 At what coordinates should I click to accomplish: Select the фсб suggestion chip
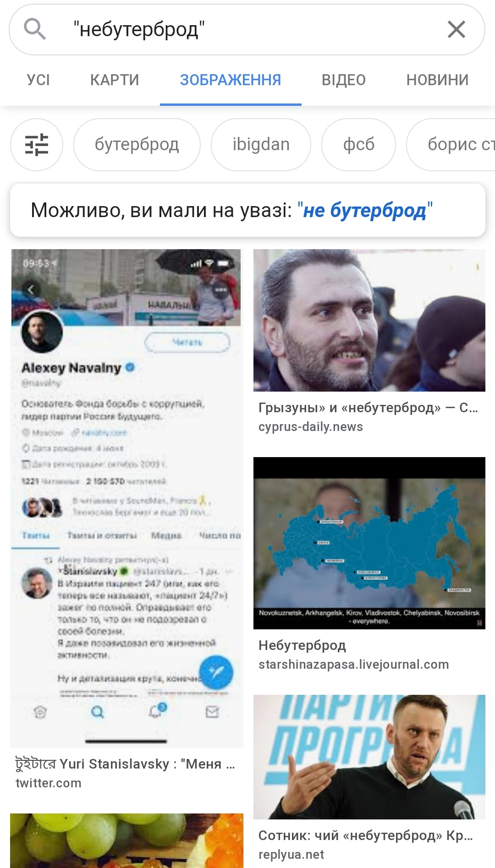pyautogui.click(x=358, y=145)
